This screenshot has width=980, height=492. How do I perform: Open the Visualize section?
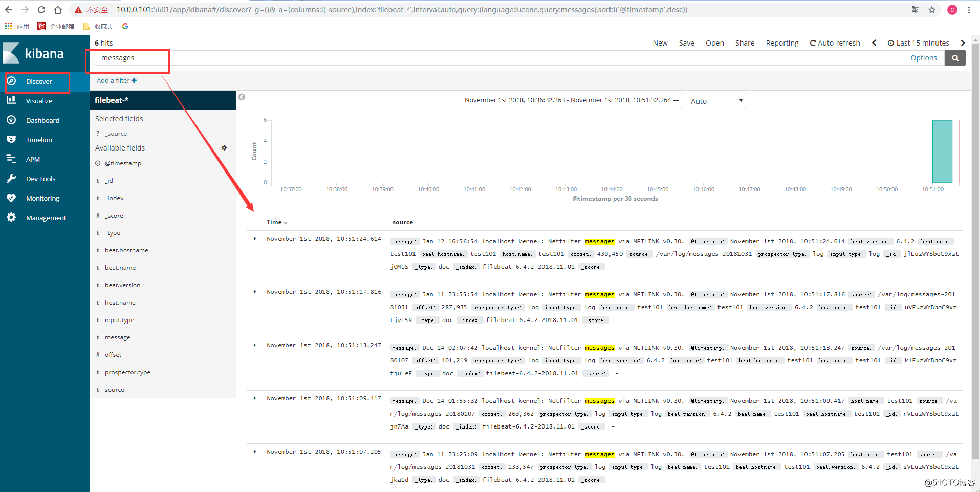point(39,101)
